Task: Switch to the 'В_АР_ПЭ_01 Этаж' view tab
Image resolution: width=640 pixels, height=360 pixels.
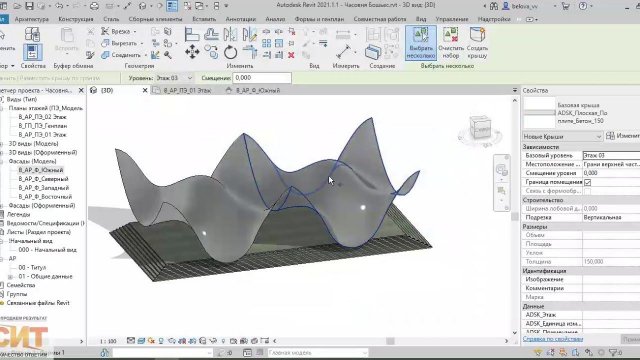Action: coord(188,91)
